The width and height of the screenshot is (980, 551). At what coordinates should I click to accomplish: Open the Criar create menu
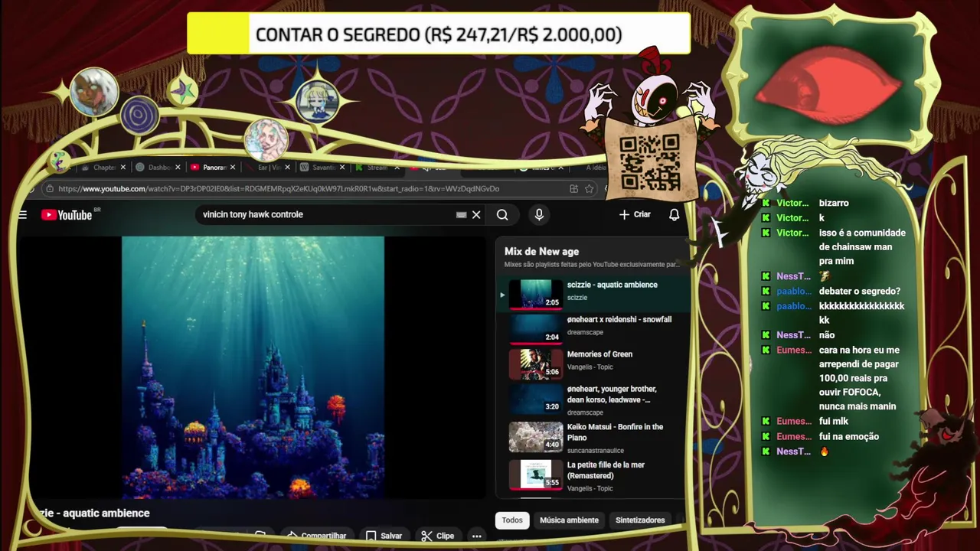[635, 214]
